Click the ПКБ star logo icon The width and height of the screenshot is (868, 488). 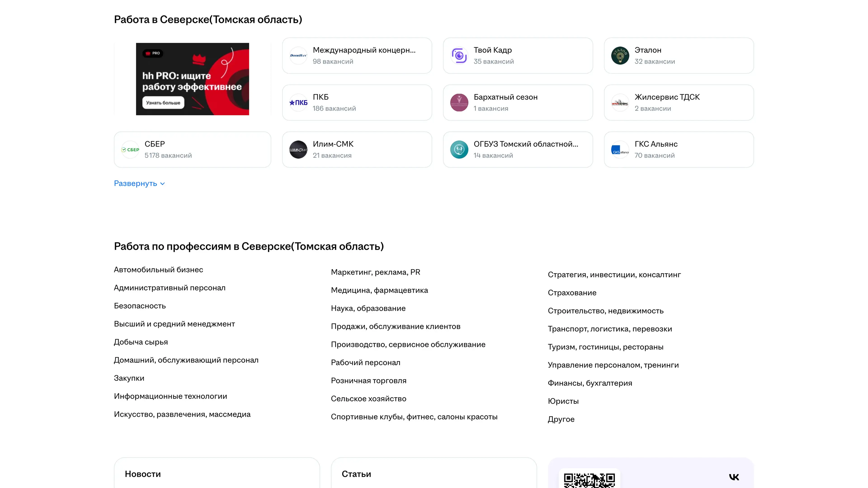tap(298, 103)
